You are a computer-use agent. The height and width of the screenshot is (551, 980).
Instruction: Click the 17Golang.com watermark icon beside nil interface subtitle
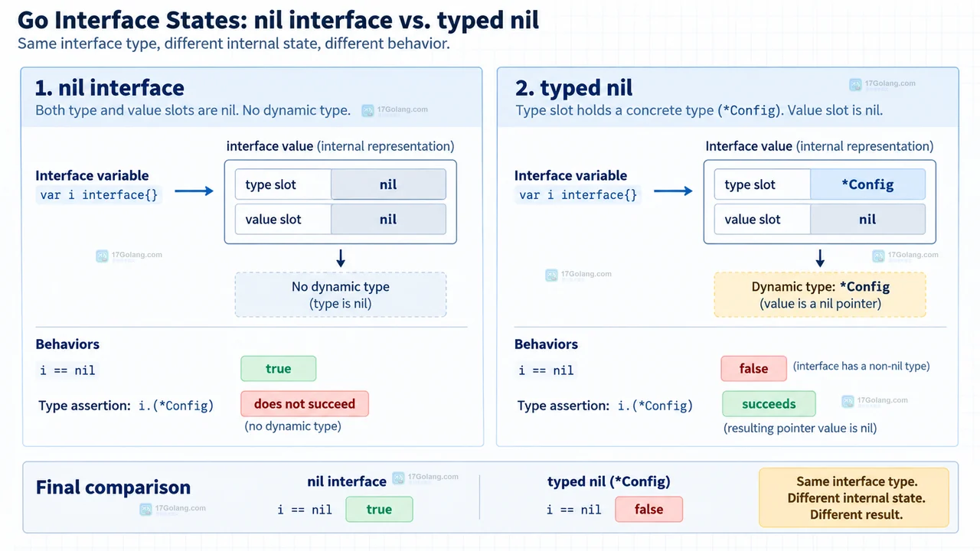pyautogui.click(x=367, y=110)
